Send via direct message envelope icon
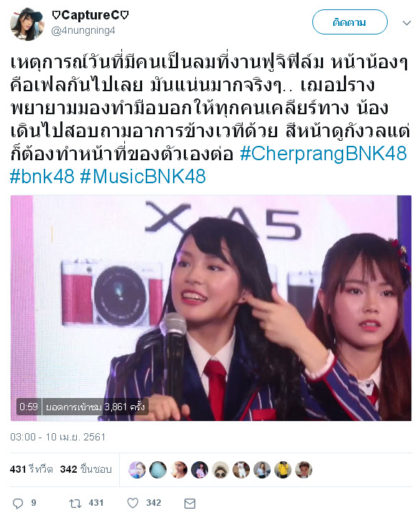The image size is (420, 518). pos(190,504)
